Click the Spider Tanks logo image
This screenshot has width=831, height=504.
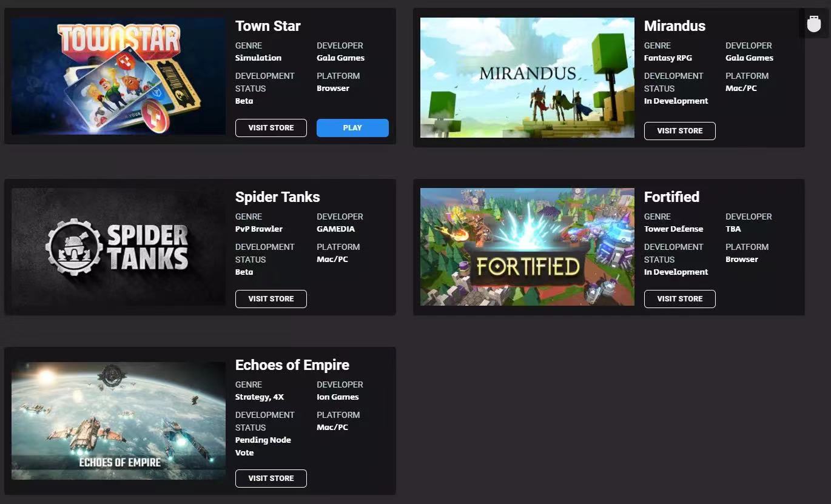point(118,247)
